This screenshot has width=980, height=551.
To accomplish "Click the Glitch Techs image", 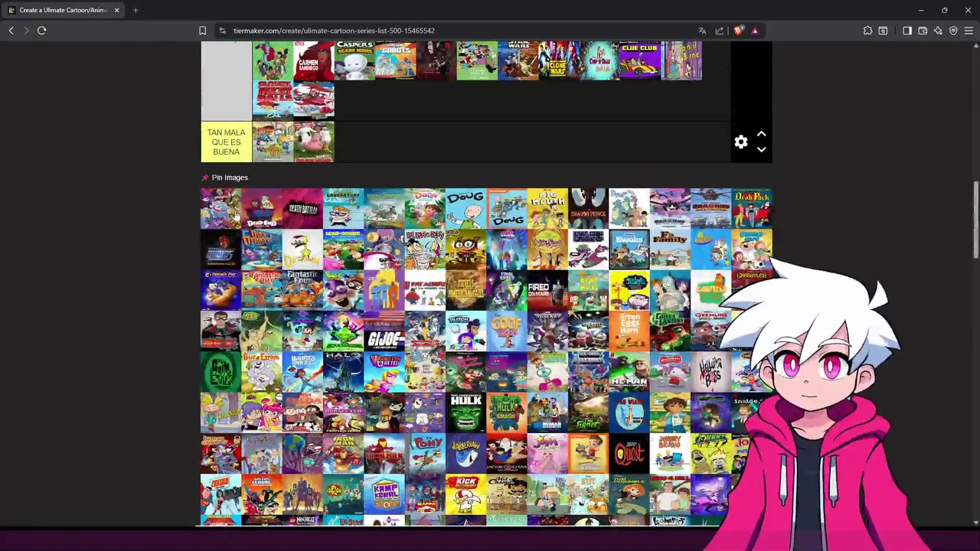I will click(465, 331).
